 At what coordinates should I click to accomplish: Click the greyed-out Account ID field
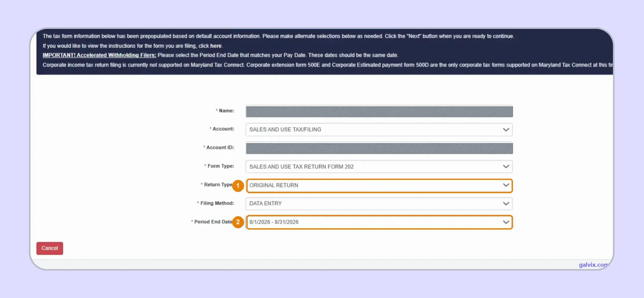click(379, 148)
